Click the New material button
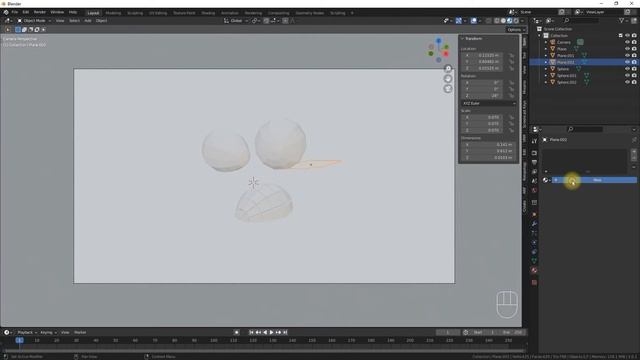 coord(595,180)
